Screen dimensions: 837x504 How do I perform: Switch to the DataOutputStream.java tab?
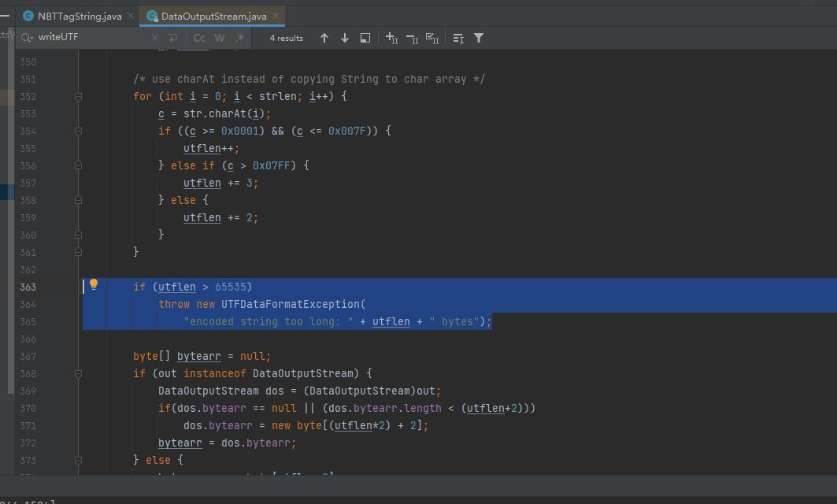pyautogui.click(x=213, y=17)
